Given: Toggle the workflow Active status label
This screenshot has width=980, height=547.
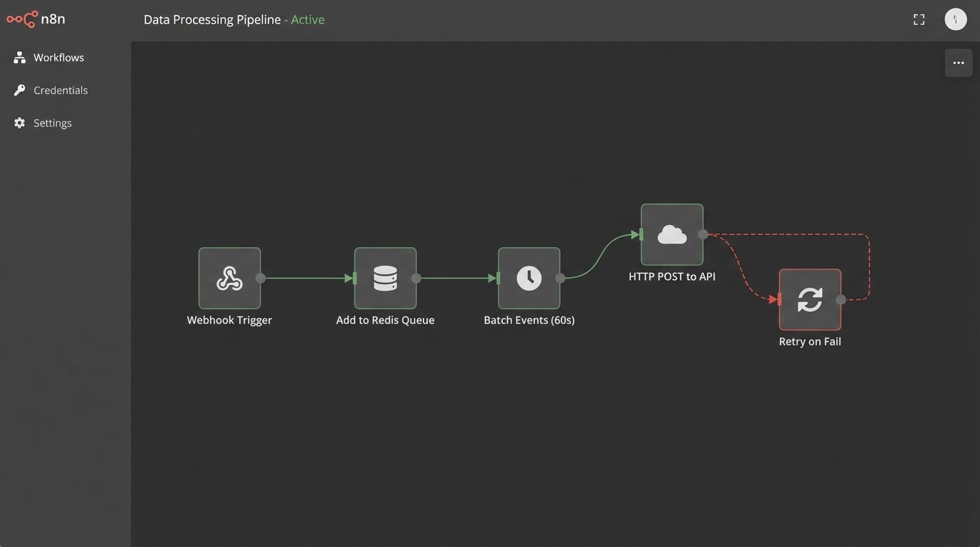Looking at the screenshot, I should click(x=308, y=20).
